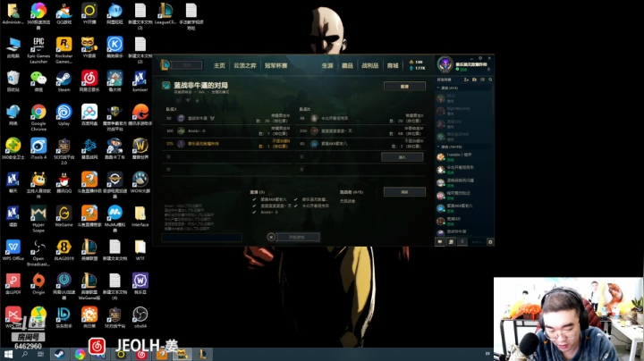This screenshot has width=644, height=361.
Task: Open the Kugou music K icon
Action: point(114,46)
